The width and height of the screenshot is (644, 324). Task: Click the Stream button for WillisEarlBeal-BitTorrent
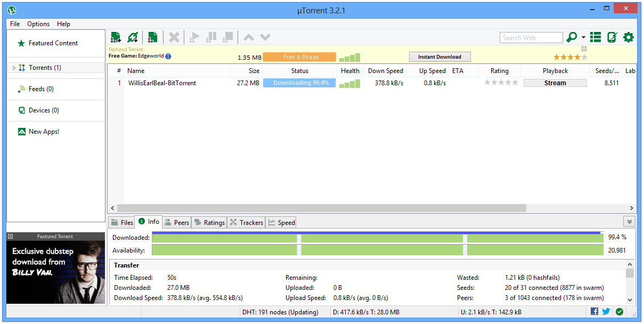click(555, 83)
